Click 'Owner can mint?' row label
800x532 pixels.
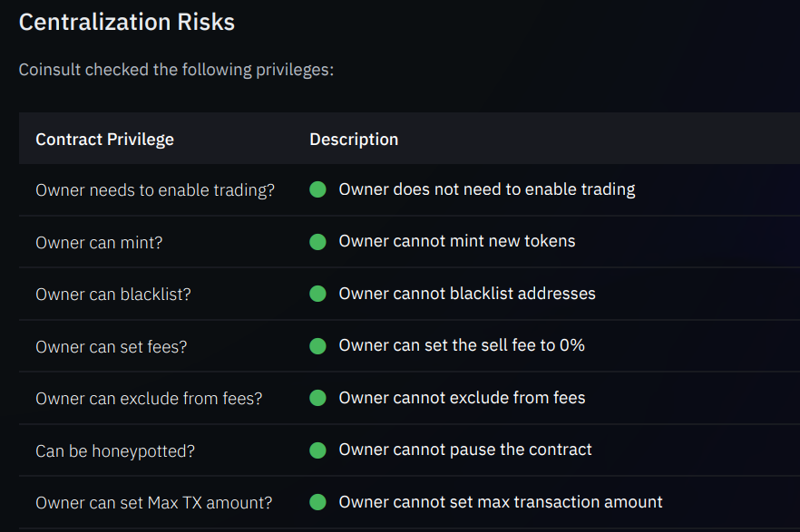point(99,243)
